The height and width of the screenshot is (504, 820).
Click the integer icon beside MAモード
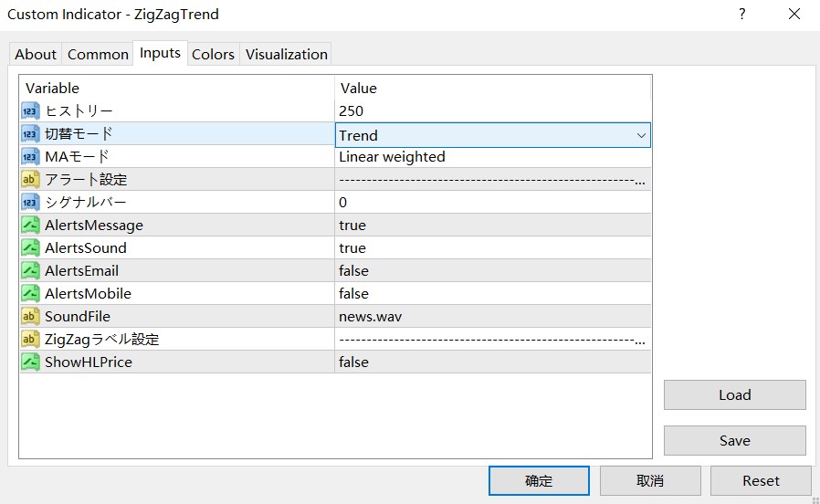point(30,157)
